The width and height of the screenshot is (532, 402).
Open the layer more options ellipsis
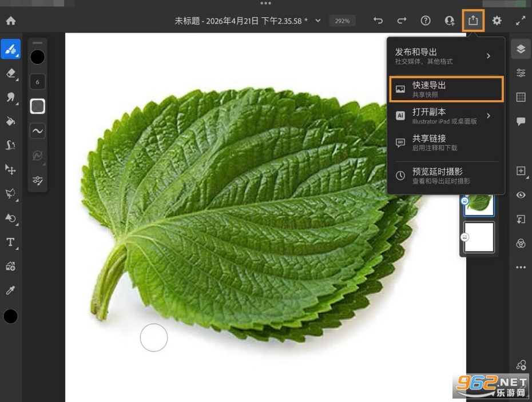521,267
